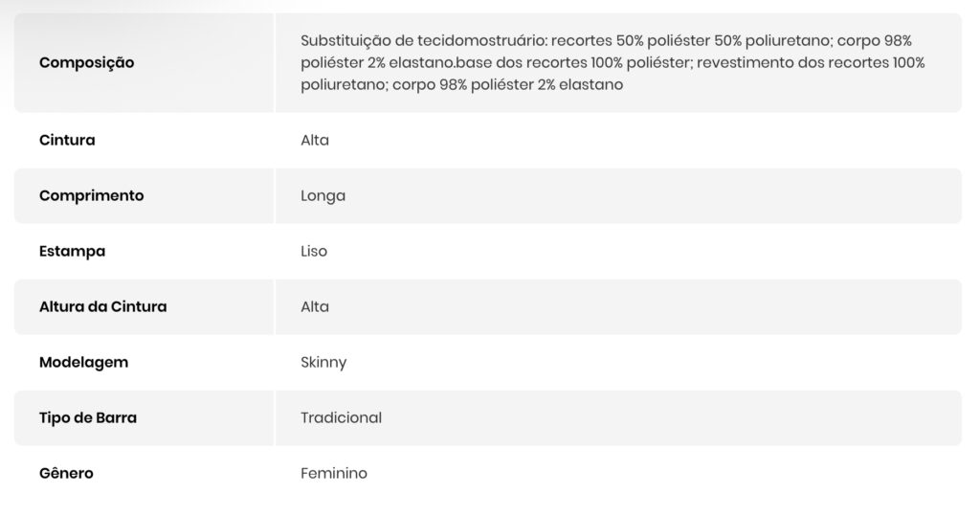Image resolution: width=980 pixels, height=516 pixels.
Task: Click the 'Longa' length value
Action: point(323,195)
